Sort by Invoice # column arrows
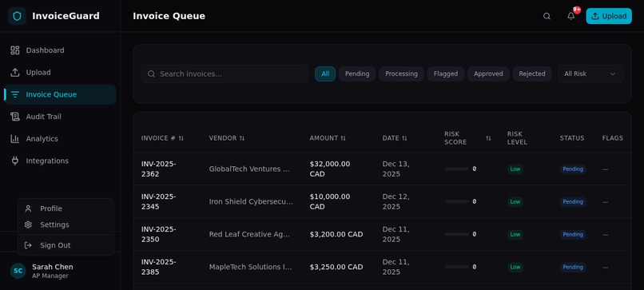This screenshot has height=290, width=644. 181,138
